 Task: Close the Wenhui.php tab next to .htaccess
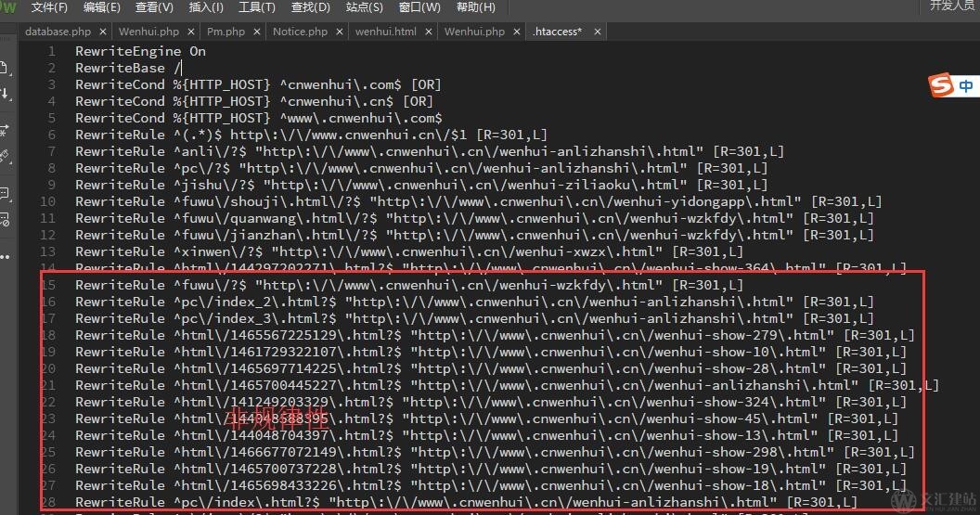tap(517, 32)
